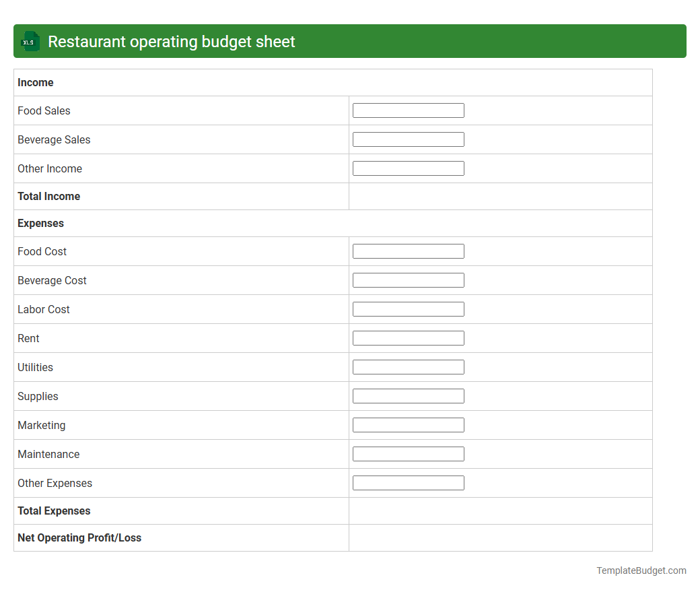Click the Income section header

[x=36, y=82]
